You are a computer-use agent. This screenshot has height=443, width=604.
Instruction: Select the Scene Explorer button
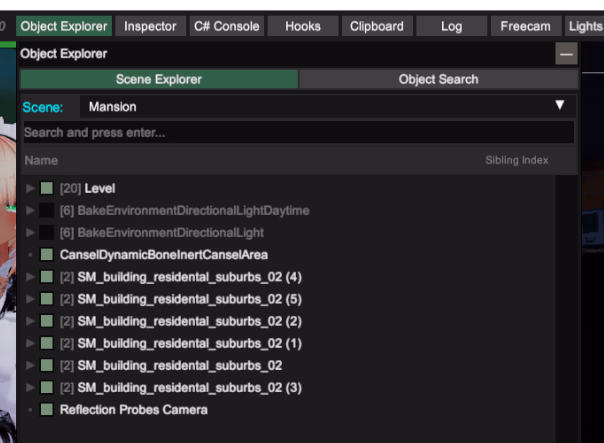tap(159, 79)
